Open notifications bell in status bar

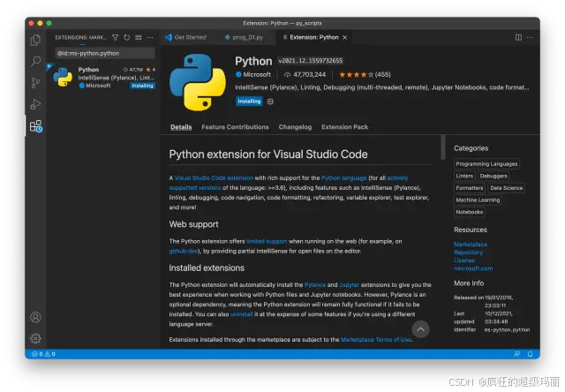(530, 354)
